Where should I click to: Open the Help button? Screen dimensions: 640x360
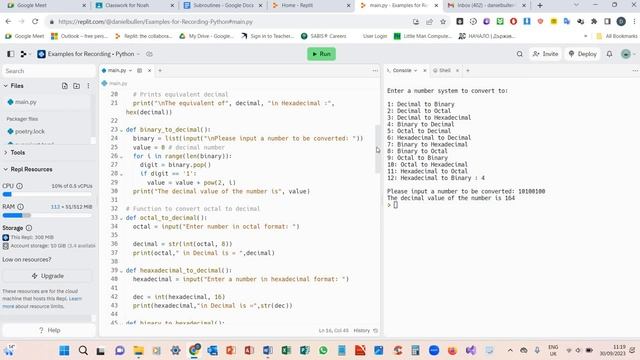point(49,330)
